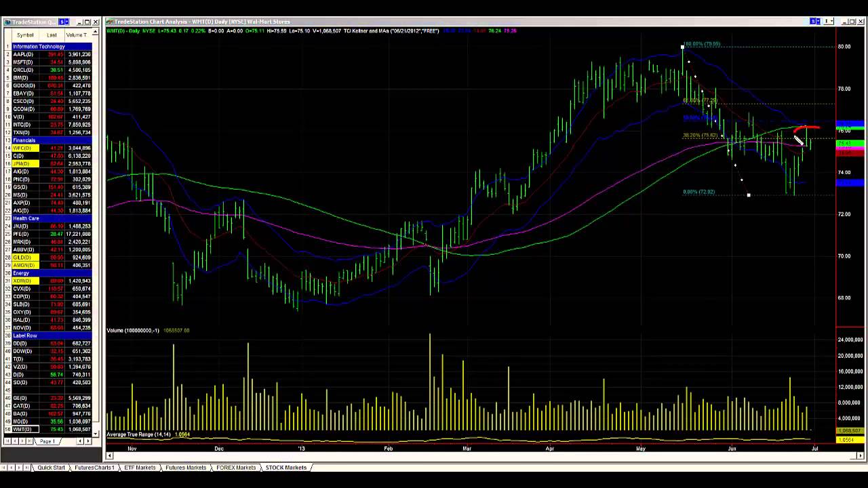Click the Average True Range indicator label
This screenshot has width=868, height=488.
click(139, 434)
